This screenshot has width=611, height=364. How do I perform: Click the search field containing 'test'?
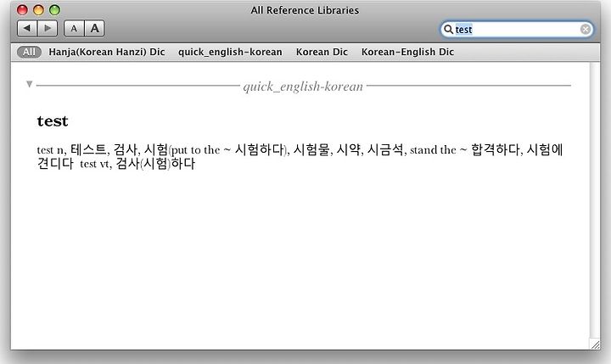coord(517,29)
